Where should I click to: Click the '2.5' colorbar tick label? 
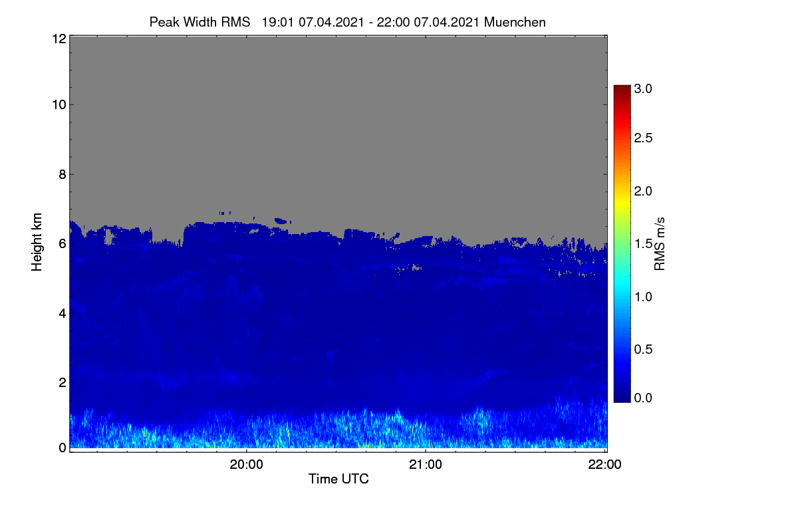click(x=643, y=138)
